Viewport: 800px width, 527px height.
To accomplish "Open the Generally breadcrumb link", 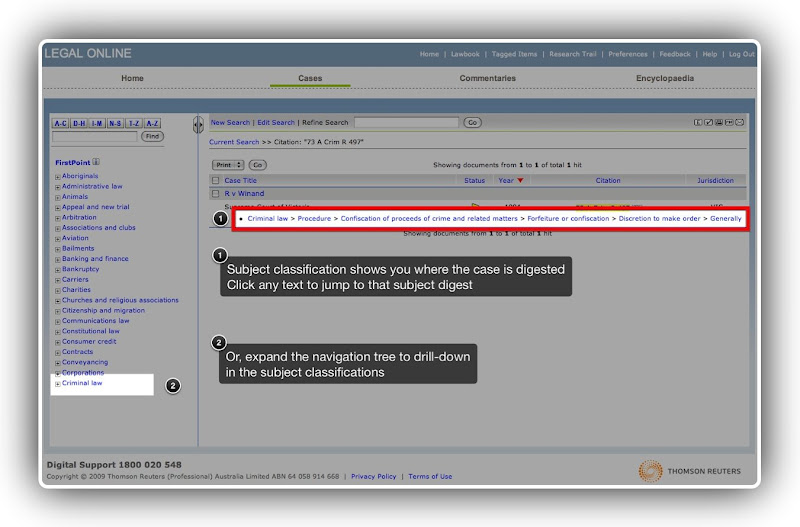I will 726,218.
